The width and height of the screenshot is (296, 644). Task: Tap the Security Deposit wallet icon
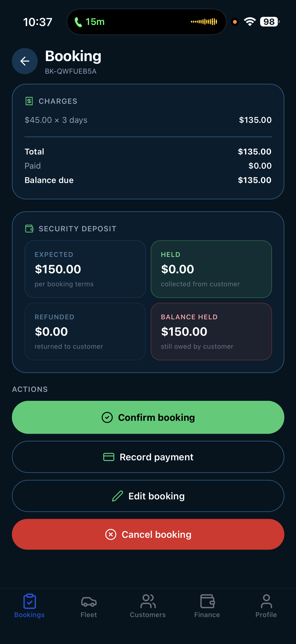point(29,229)
